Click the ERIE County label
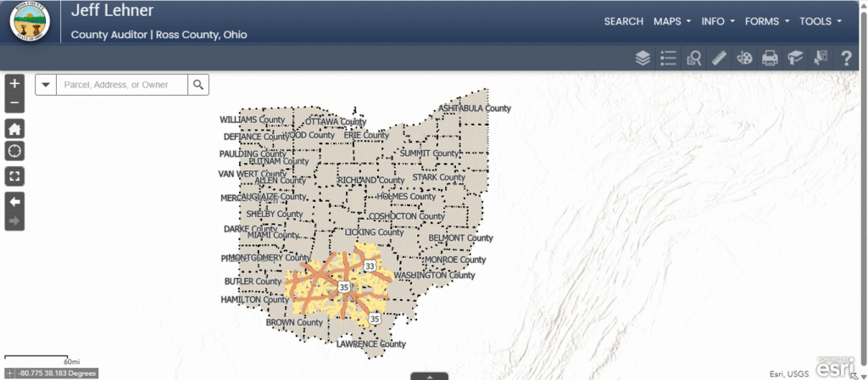 (366, 135)
